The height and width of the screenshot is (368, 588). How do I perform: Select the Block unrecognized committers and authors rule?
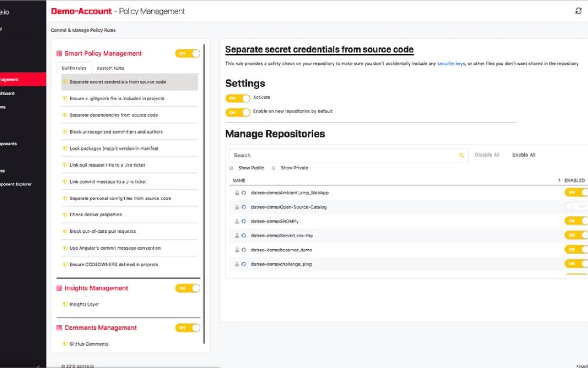[129, 132]
